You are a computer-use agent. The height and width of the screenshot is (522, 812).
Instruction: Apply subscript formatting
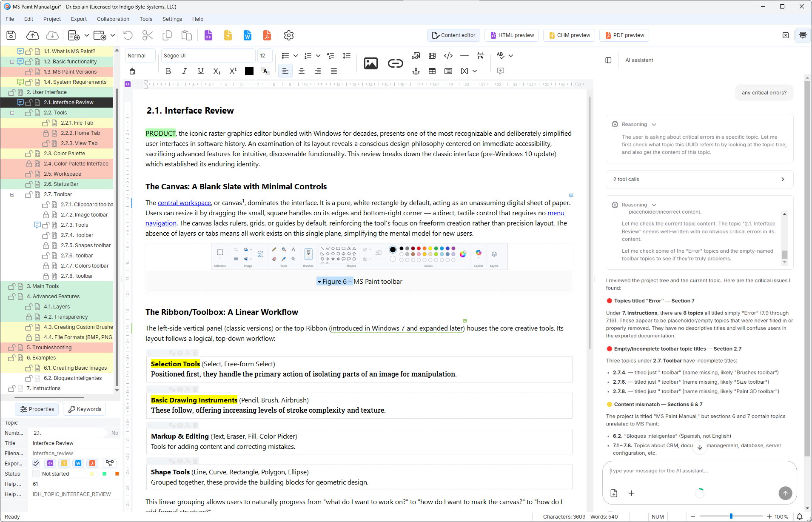tap(217, 71)
